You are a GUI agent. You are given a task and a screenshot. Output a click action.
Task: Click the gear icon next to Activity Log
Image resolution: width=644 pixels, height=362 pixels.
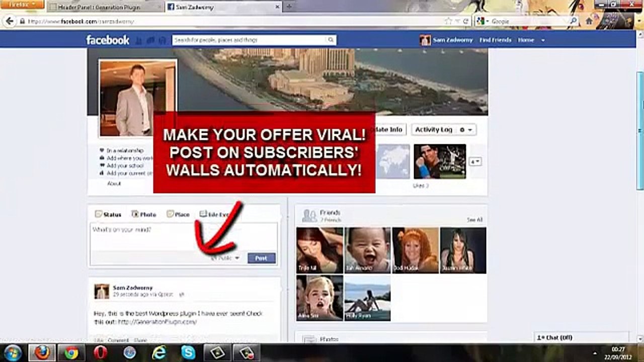[462, 130]
